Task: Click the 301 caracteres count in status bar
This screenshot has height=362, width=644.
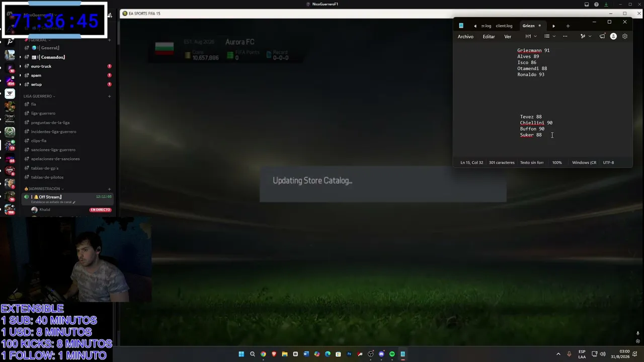Action: click(502, 162)
